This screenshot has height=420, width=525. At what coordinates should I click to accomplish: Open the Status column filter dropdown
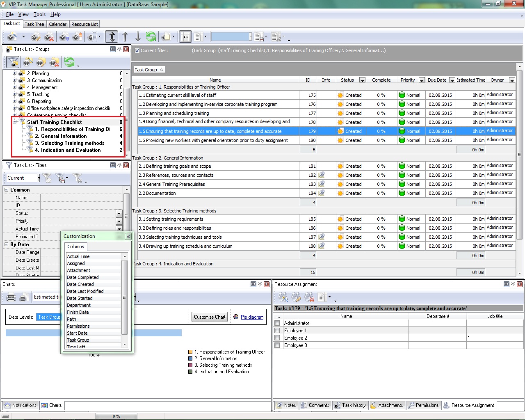coord(362,80)
